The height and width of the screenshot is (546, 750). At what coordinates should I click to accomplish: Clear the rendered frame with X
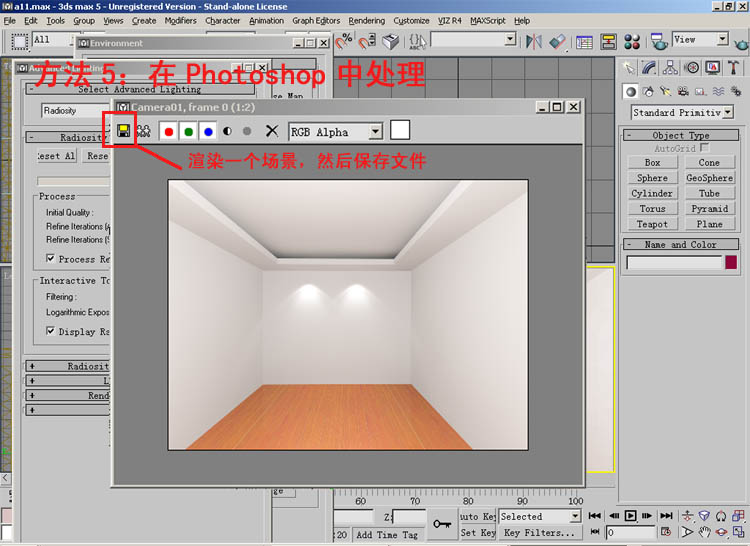point(272,131)
